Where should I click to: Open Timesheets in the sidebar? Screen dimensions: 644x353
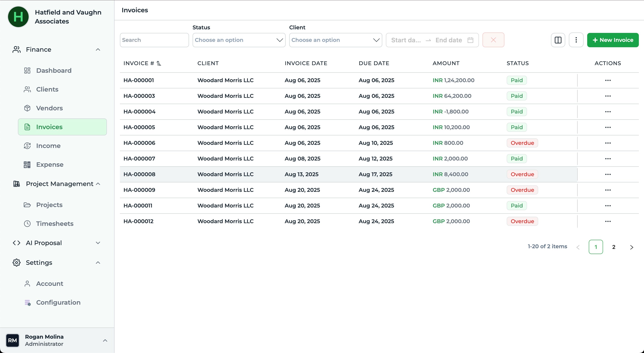click(62, 224)
